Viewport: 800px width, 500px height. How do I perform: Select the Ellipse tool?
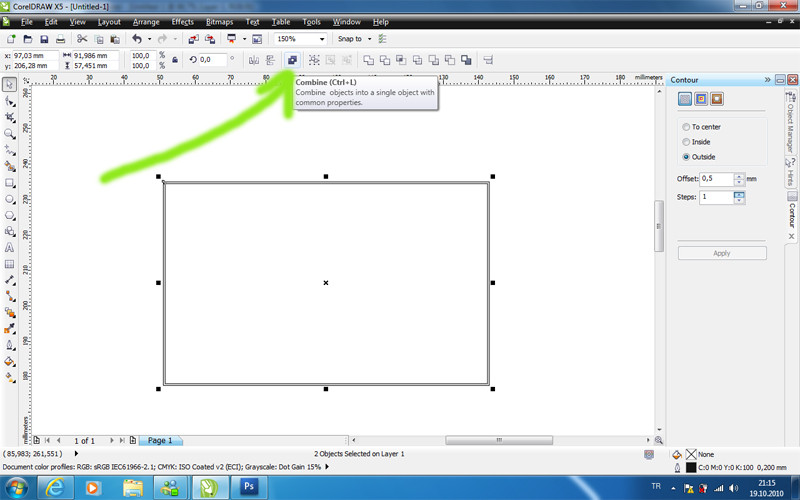[9, 199]
